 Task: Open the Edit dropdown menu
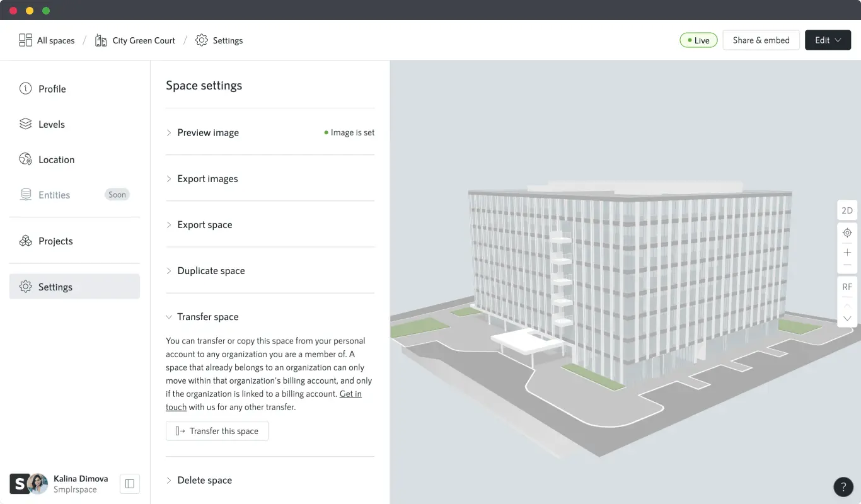pos(828,40)
